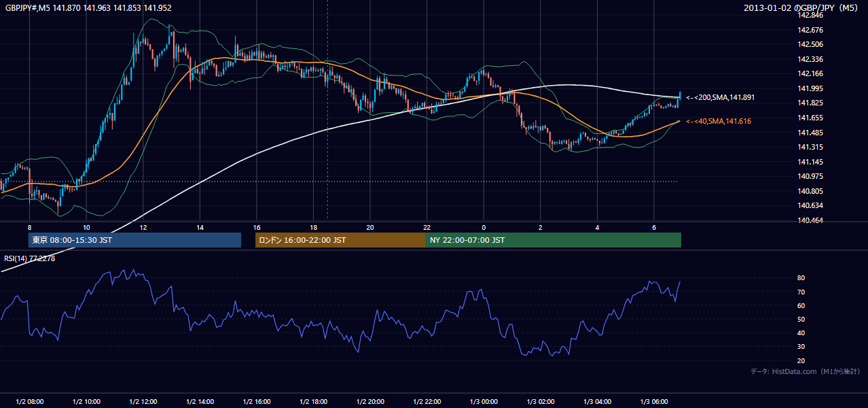
Task: Click the HistData.com data source credit
Action: [x=806, y=371]
